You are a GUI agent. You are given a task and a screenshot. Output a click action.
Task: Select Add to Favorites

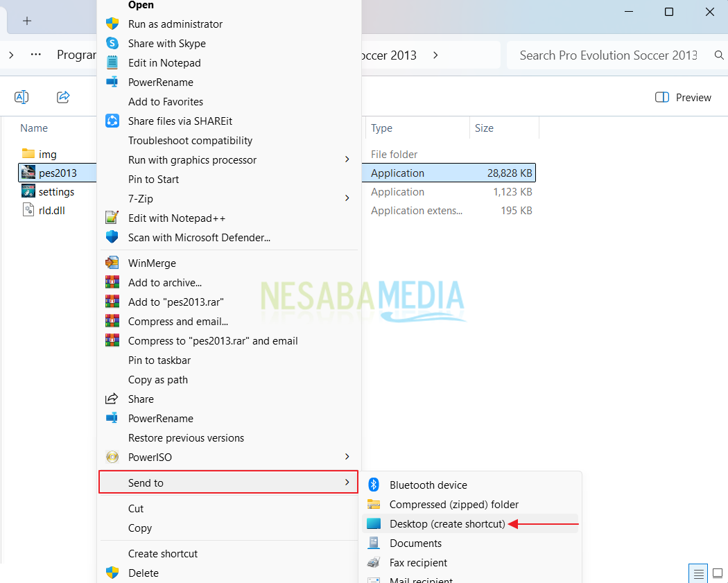tap(166, 102)
